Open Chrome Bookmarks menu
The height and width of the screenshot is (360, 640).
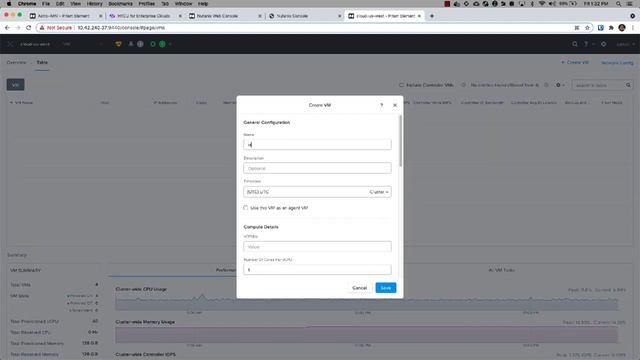pos(120,4)
